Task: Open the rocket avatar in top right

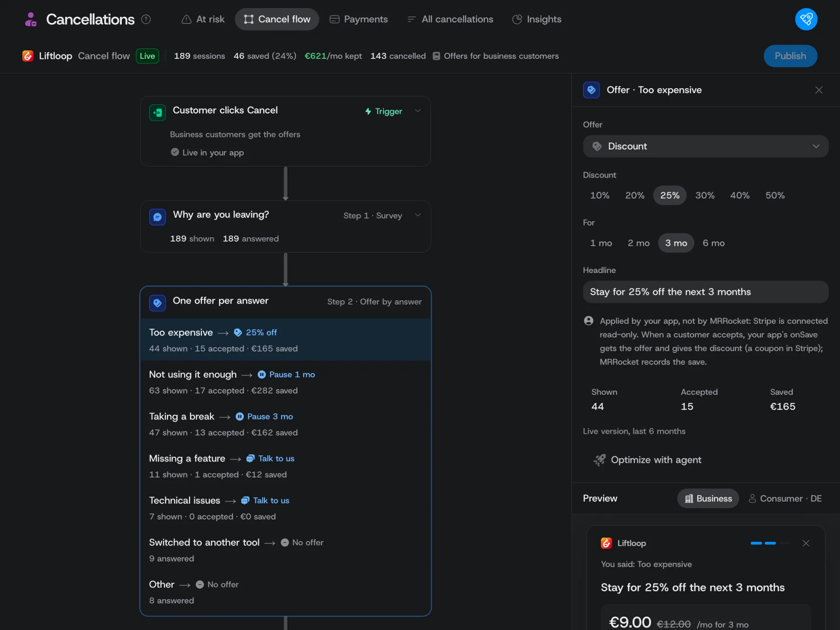Action: [806, 19]
